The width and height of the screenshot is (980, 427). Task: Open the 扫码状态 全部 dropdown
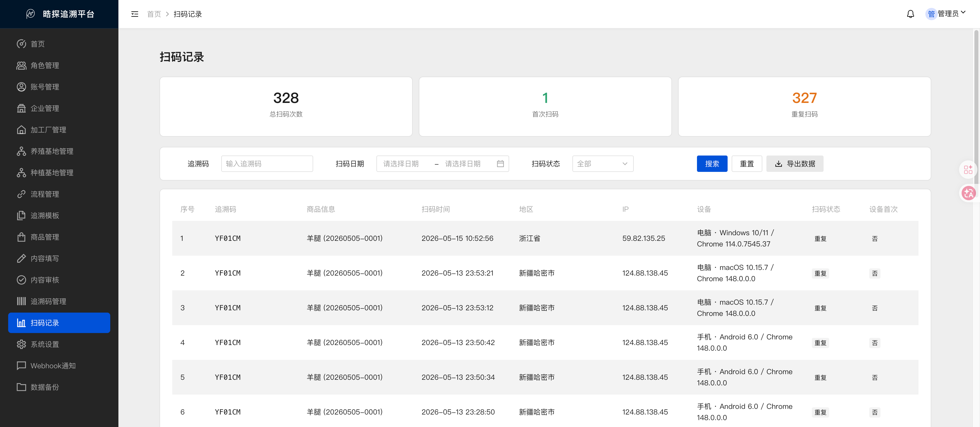603,164
